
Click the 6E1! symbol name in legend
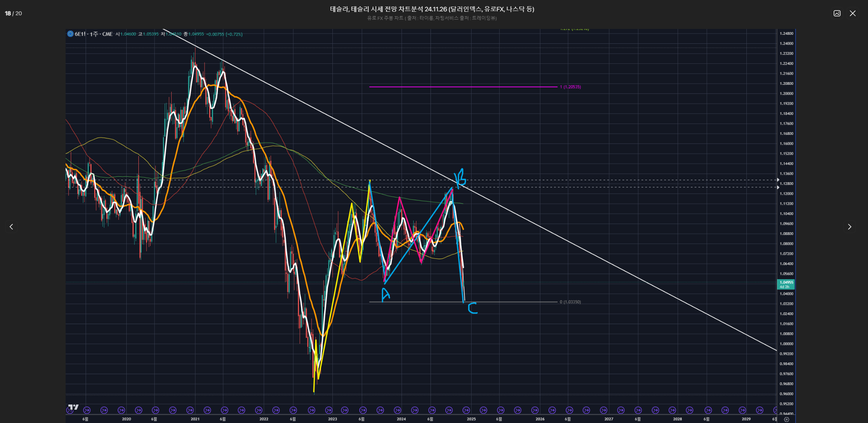[80, 34]
